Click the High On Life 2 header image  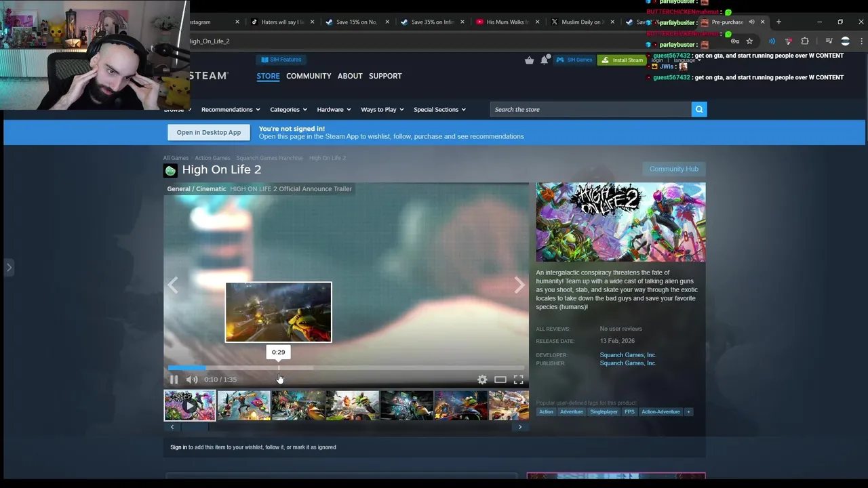620,222
